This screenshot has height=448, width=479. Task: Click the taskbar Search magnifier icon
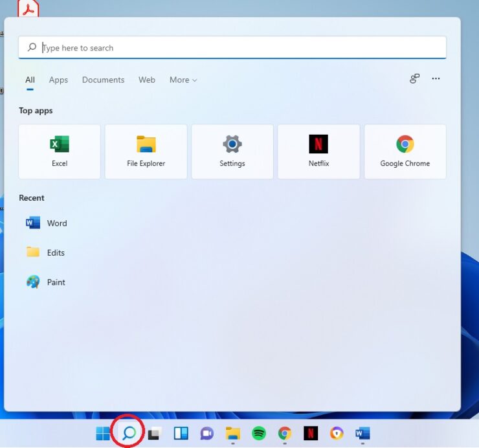[129, 433]
